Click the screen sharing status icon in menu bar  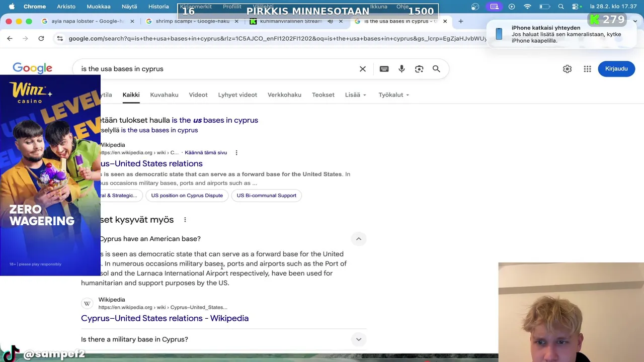[495, 7]
